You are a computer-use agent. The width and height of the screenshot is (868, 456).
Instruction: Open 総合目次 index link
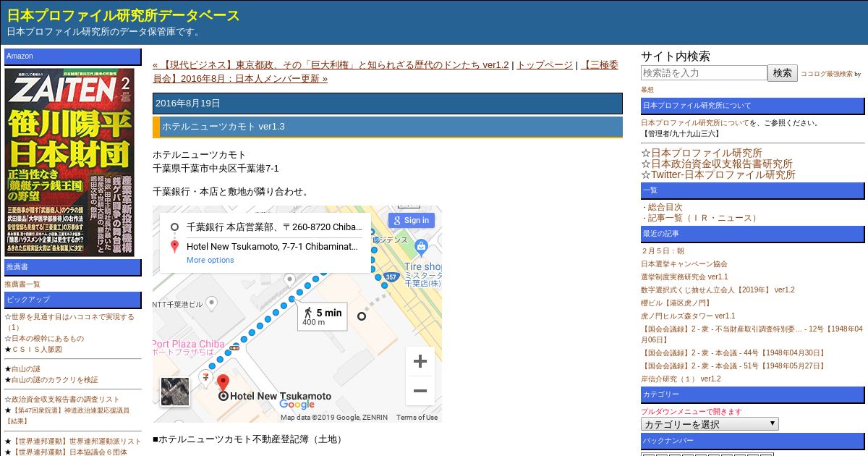(665, 207)
